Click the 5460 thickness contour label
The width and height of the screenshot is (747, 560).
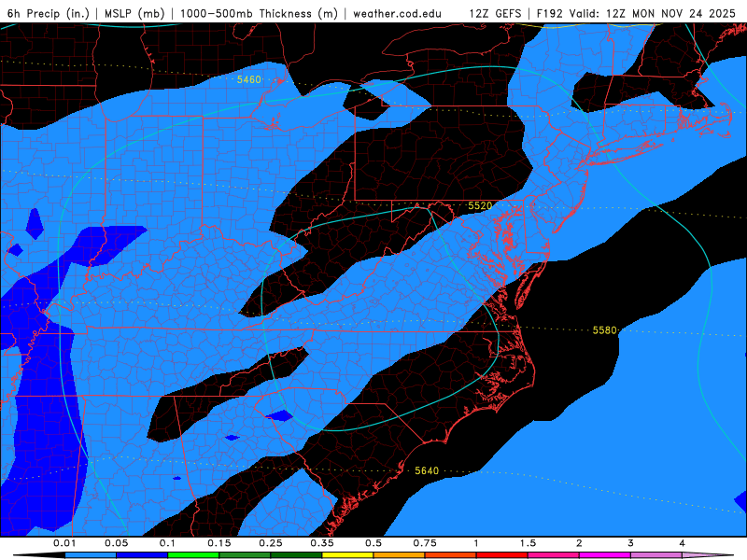point(249,79)
